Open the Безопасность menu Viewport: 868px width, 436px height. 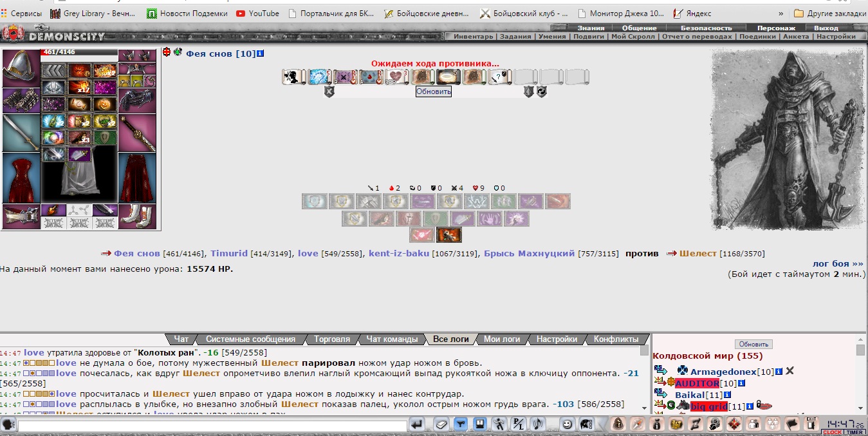[706, 28]
